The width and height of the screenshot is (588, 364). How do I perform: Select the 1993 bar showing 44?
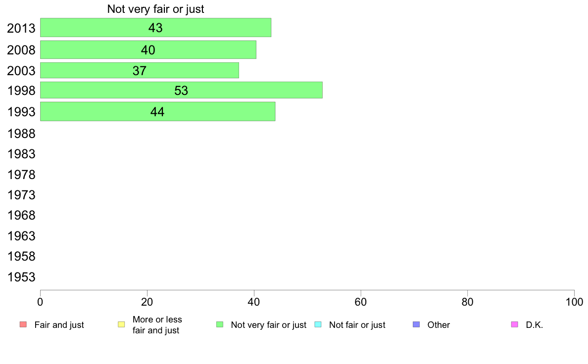click(x=157, y=111)
